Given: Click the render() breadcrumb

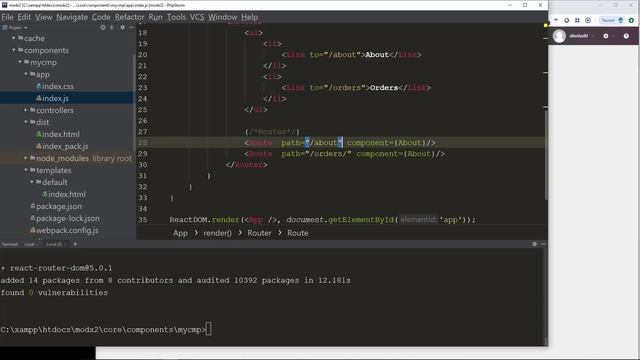Looking at the screenshot, I should [x=217, y=233].
